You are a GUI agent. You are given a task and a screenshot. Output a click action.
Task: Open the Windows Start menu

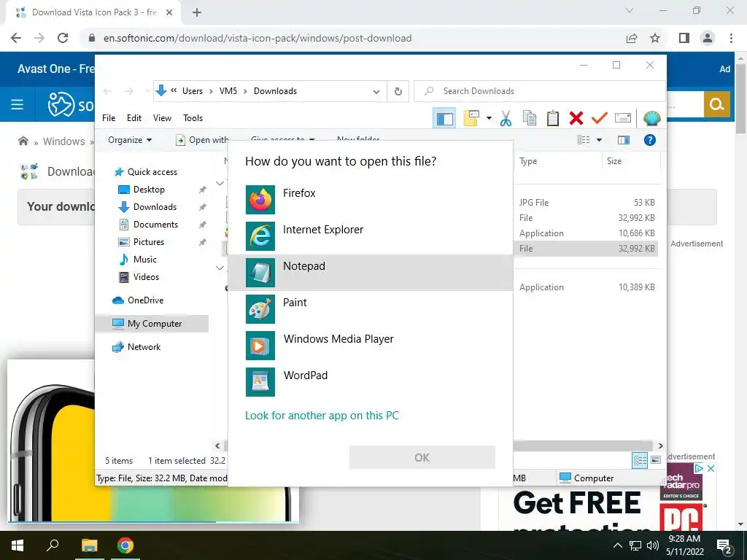[x=18, y=545]
